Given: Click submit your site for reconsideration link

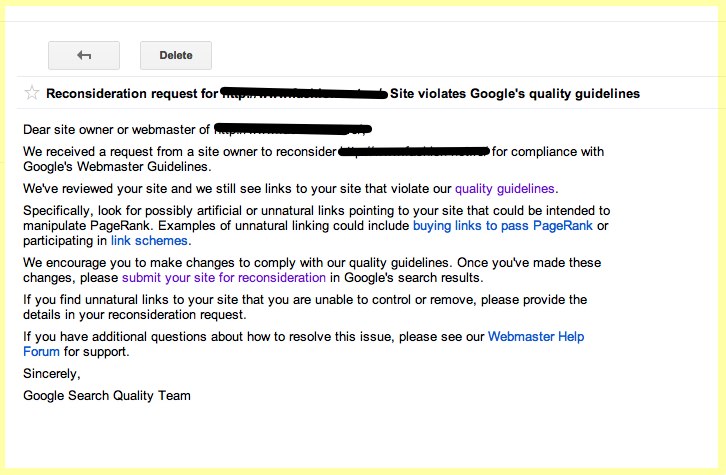Looking at the screenshot, I should [224, 278].
